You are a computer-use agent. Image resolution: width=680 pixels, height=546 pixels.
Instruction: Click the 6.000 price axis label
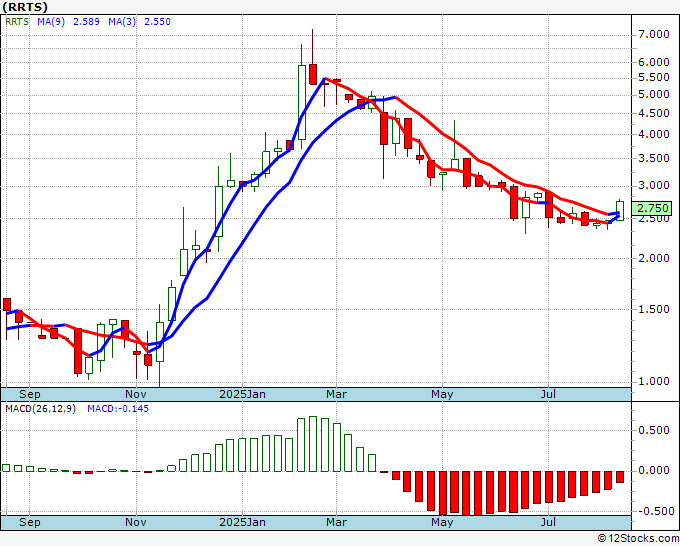654,62
